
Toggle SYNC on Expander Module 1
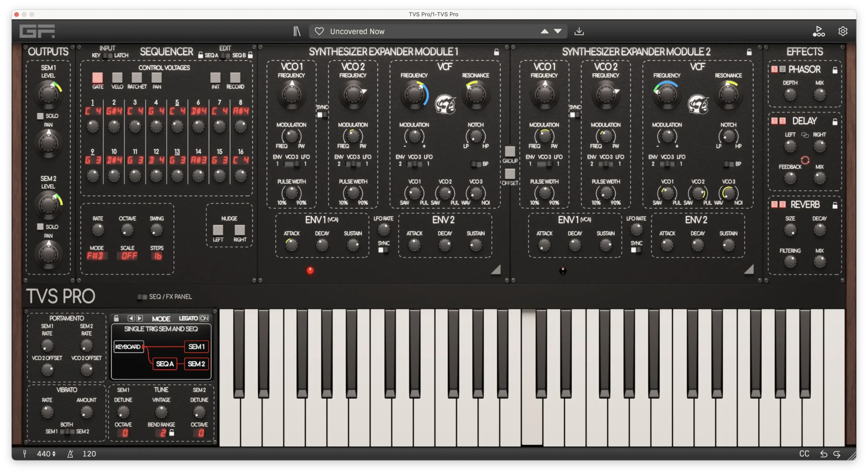coord(322,115)
